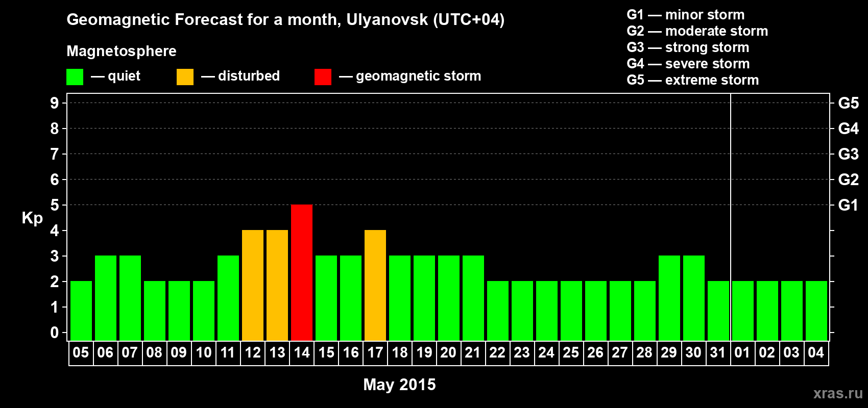The height and width of the screenshot is (408, 868).
Task: Click the green bar for May 11
Action: tap(228, 298)
